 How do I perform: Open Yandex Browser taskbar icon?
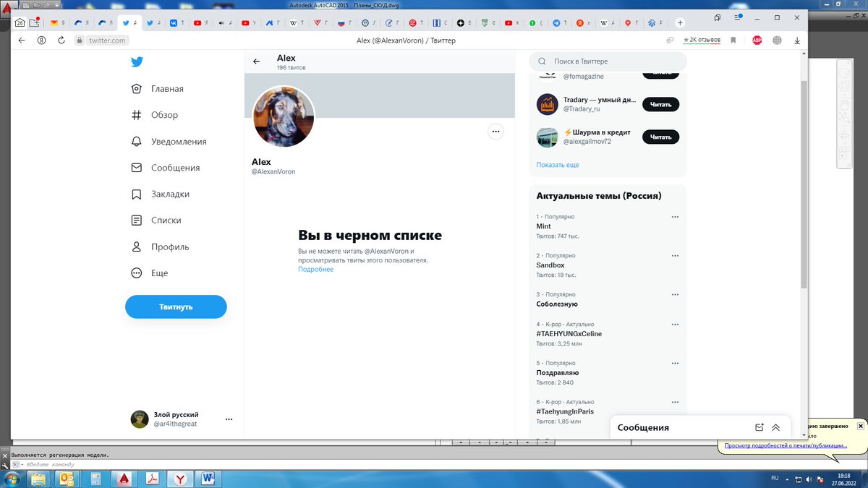[x=179, y=479]
